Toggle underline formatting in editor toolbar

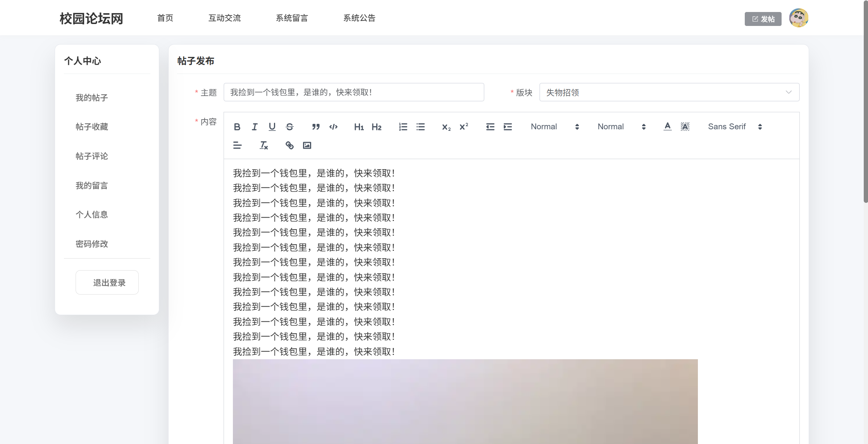pos(272,127)
